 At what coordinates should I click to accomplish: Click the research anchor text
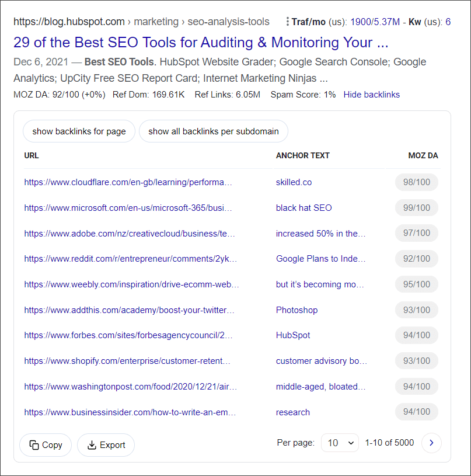tap(293, 412)
